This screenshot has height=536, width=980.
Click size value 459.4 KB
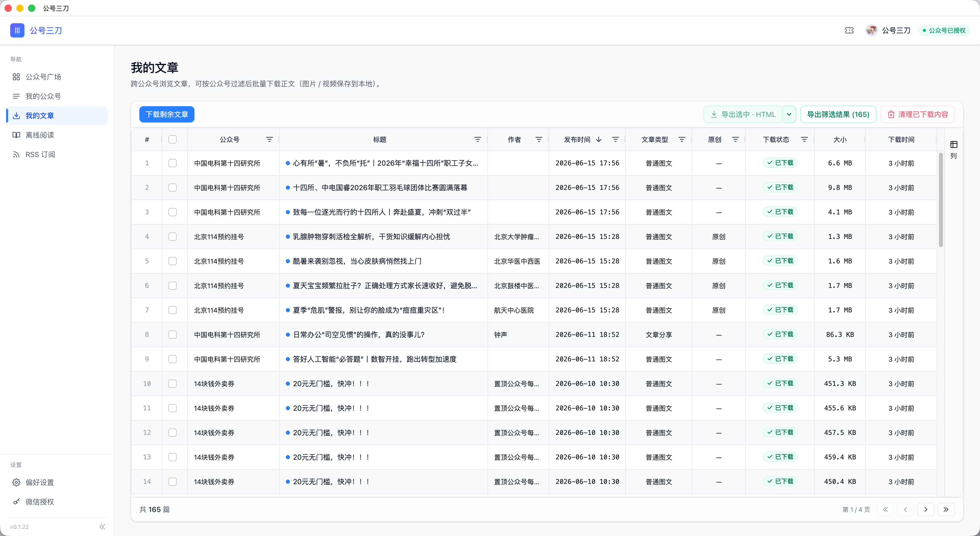click(x=840, y=457)
